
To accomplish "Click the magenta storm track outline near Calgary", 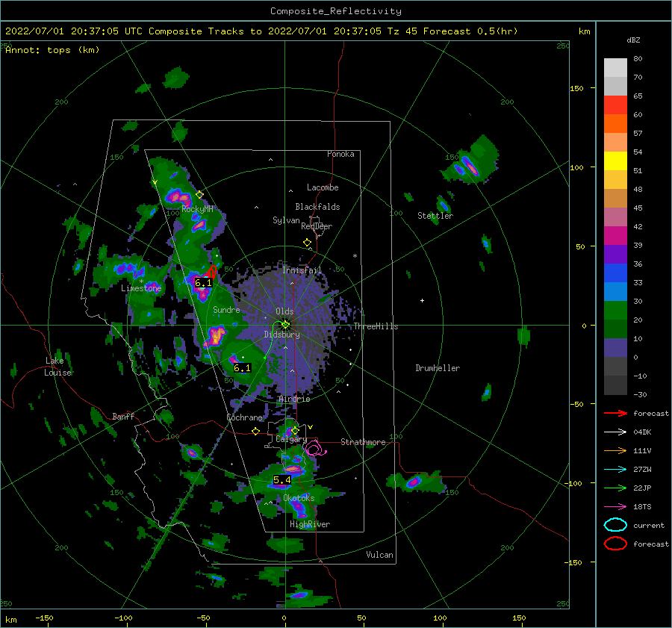I will click(x=315, y=448).
